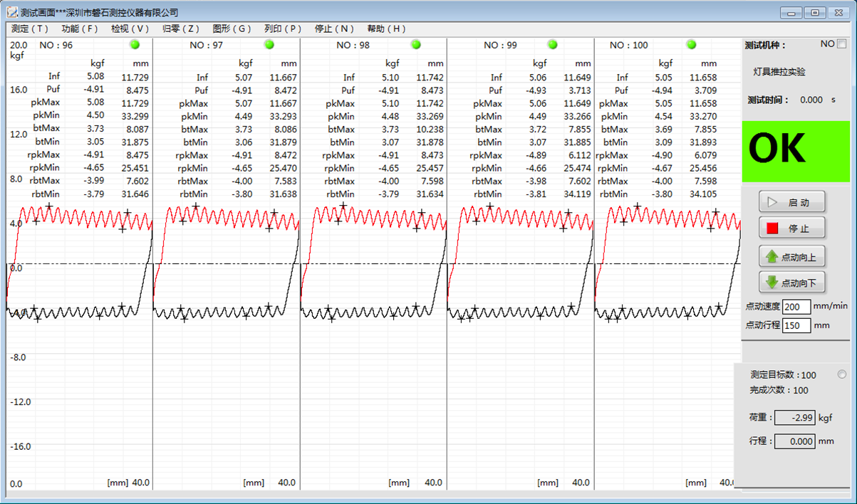Expand the 列印(P) print menu
Image resolution: width=857 pixels, height=504 pixels.
[x=284, y=28]
